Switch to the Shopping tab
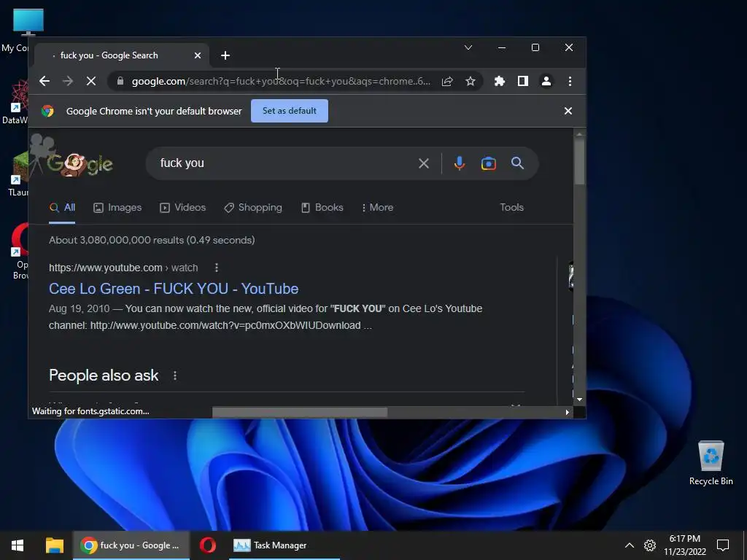Image resolution: width=747 pixels, height=560 pixels. tap(253, 208)
